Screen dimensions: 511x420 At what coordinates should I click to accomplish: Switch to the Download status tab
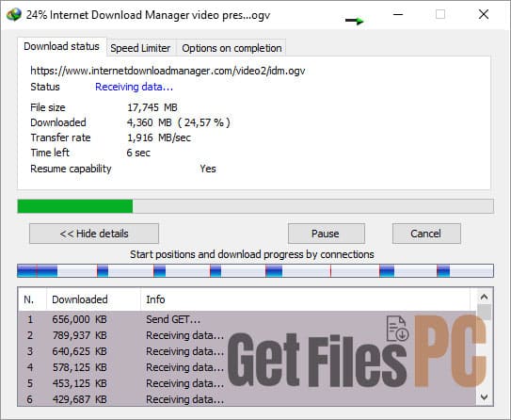(61, 47)
